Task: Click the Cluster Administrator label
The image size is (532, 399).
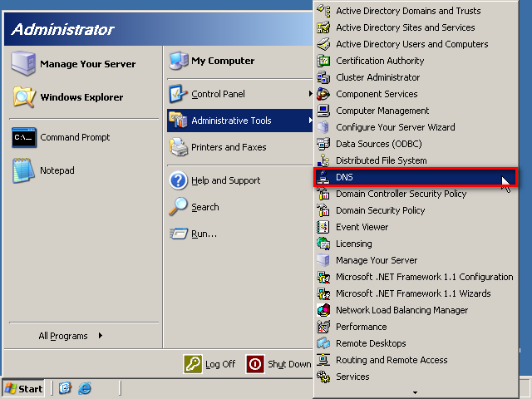Action: [378, 77]
